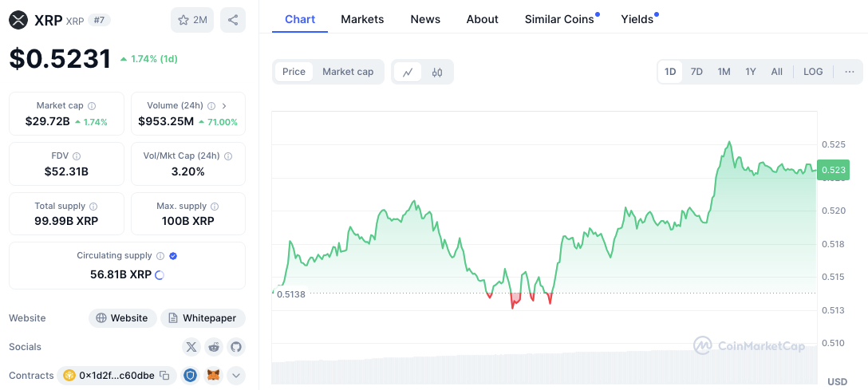Click the 99.99B XRP total supply value
Viewport: 868px width, 390px height.
pos(66,222)
